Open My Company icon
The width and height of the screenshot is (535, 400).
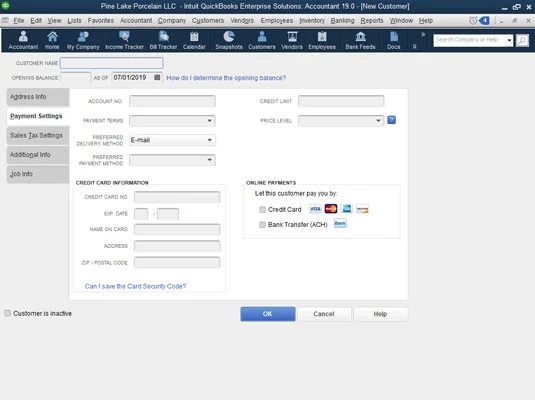(83, 40)
